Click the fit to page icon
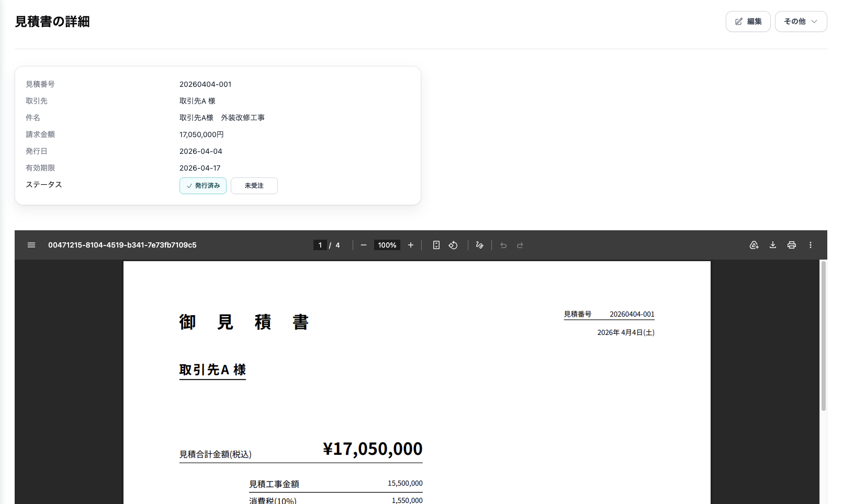This screenshot has width=843, height=504. point(436,245)
